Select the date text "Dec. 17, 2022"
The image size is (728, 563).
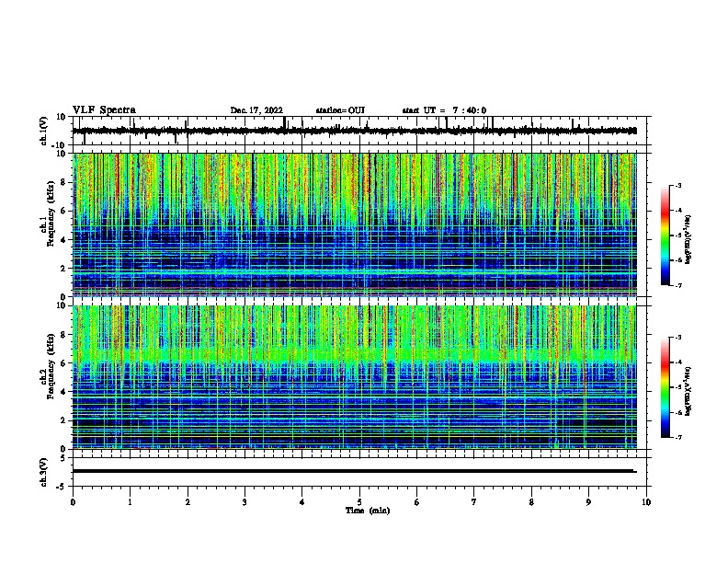pyautogui.click(x=256, y=110)
